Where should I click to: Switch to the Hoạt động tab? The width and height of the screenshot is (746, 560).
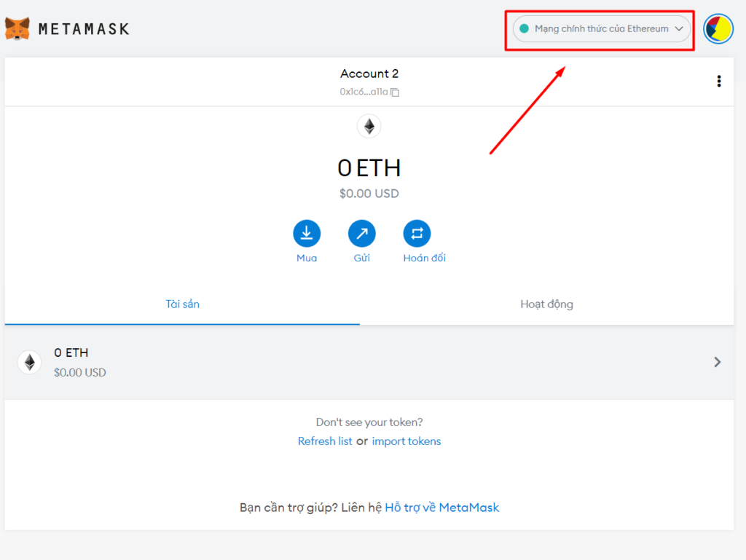pyautogui.click(x=546, y=304)
